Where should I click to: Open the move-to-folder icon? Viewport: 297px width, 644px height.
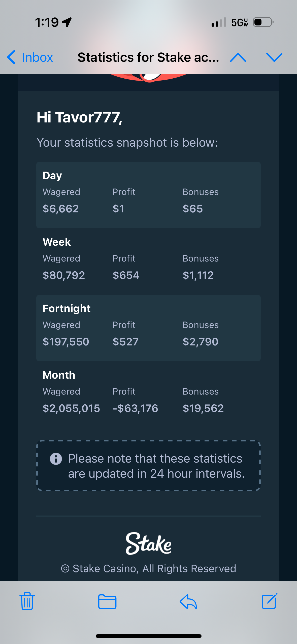tap(107, 601)
